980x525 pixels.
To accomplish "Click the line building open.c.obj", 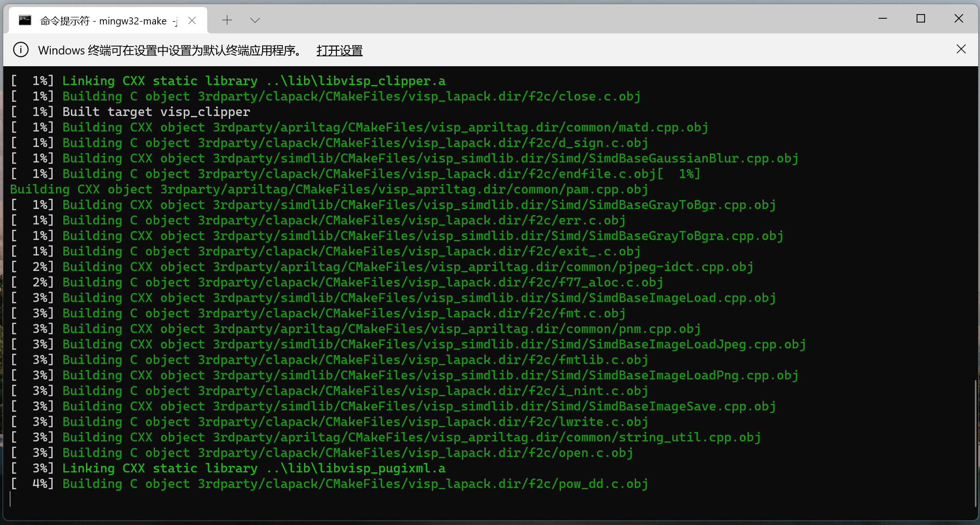I will tap(322, 453).
